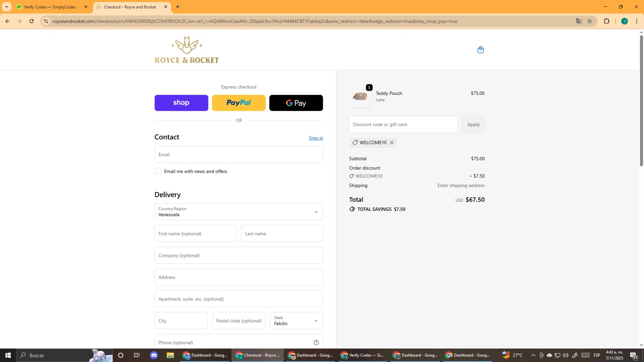Viewport: 644px width, 362px height.
Task: Open the Checkout - Royce taskbar window
Action: (x=258, y=355)
